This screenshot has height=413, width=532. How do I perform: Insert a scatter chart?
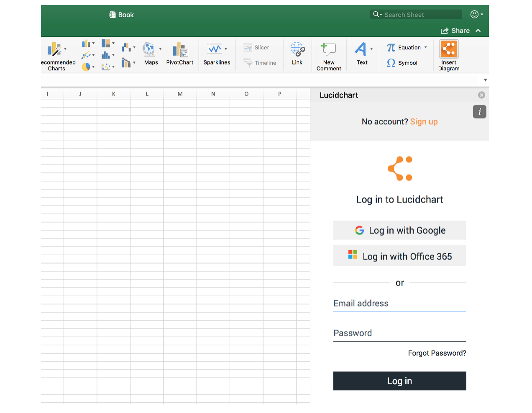click(106, 67)
